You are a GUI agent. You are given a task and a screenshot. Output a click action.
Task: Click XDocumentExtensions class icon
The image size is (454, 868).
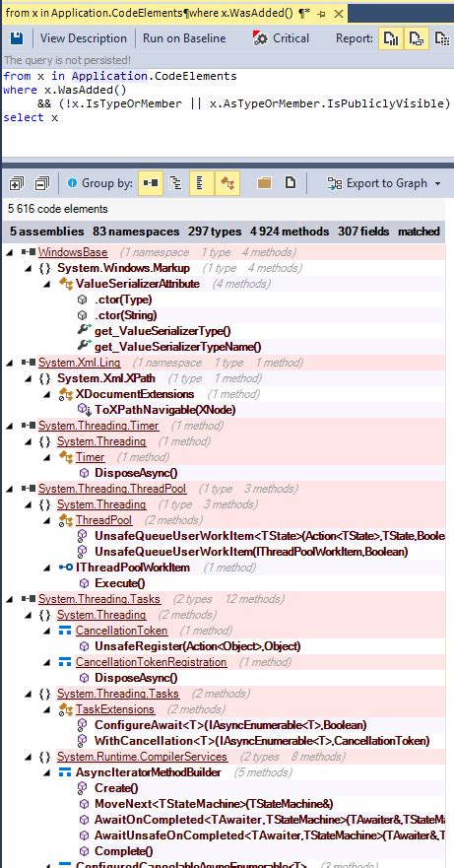pos(65,395)
